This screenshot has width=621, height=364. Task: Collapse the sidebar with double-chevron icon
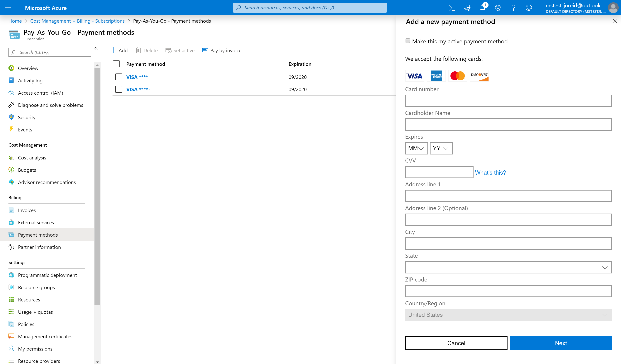point(96,49)
